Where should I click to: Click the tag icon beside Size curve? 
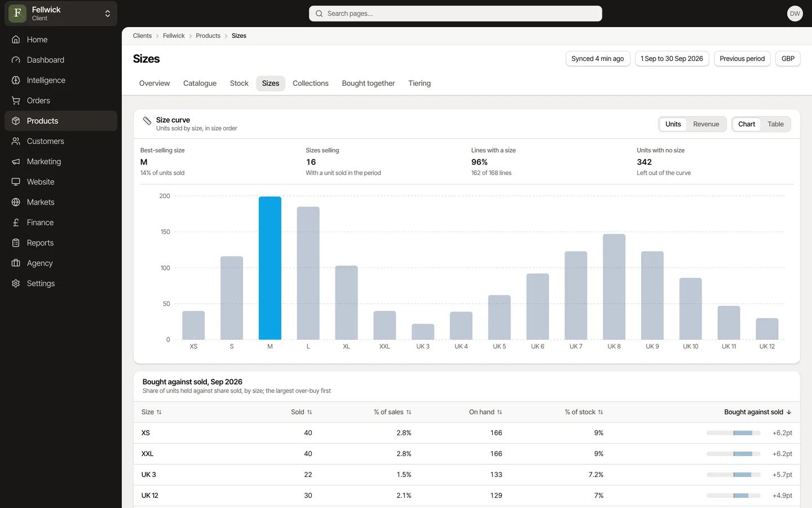[x=147, y=121]
